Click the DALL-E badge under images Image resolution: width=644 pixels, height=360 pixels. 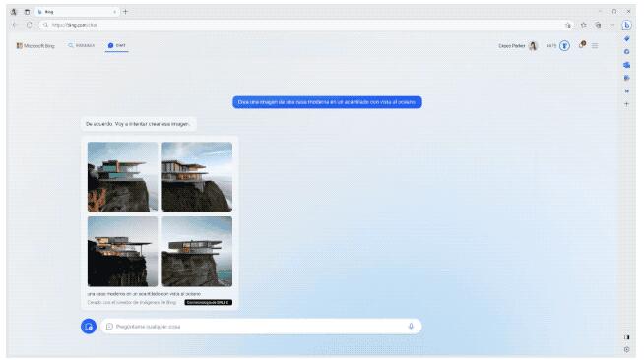point(208,302)
